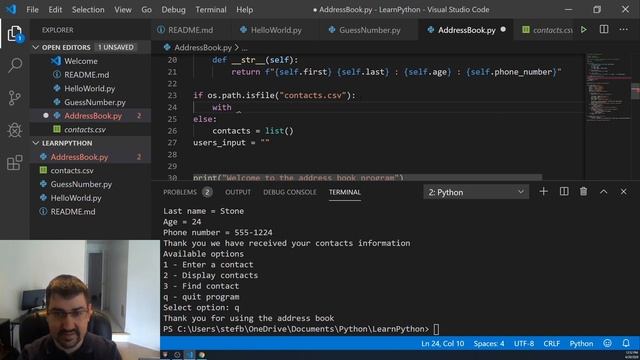640x360 pixels.
Task: Open the Explorer view in activity bar
Action: 15,33
